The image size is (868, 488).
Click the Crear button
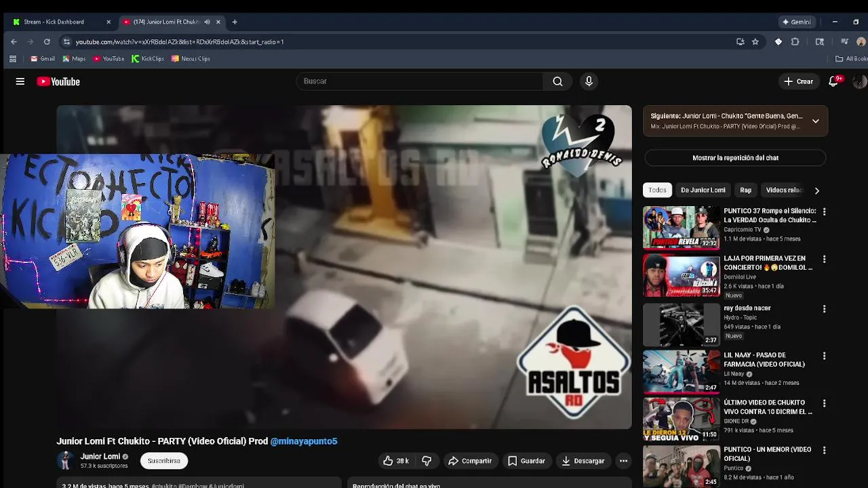798,81
